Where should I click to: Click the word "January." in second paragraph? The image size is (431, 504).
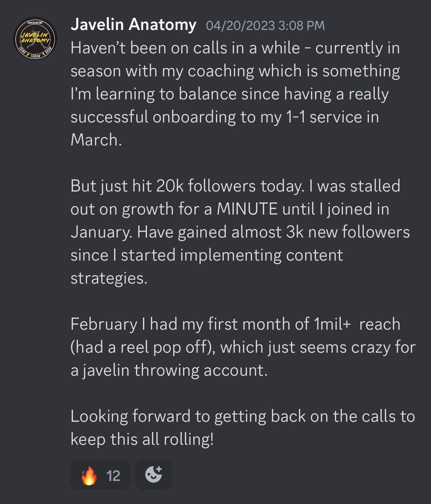101,232
